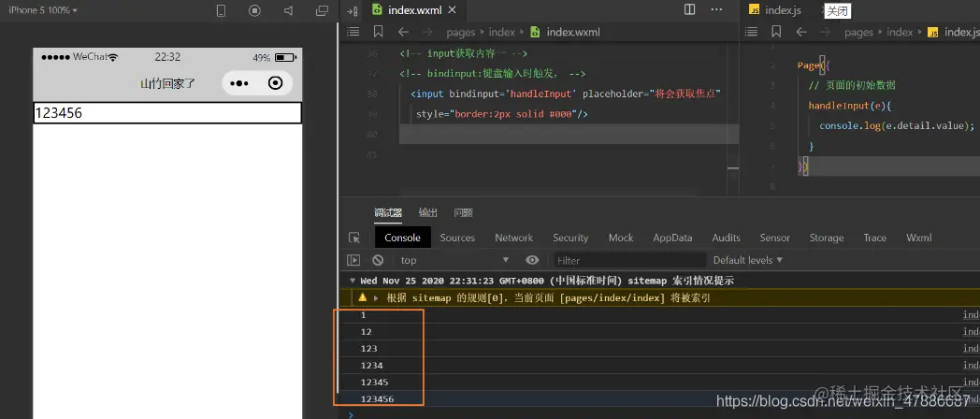Click 'index' folder in the wxml breadcrumb
The width and height of the screenshot is (980, 419).
click(x=502, y=32)
